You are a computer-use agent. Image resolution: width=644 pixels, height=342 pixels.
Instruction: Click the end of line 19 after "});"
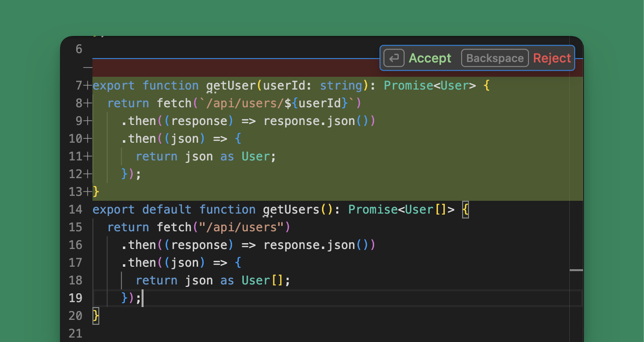click(x=143, y=298)
